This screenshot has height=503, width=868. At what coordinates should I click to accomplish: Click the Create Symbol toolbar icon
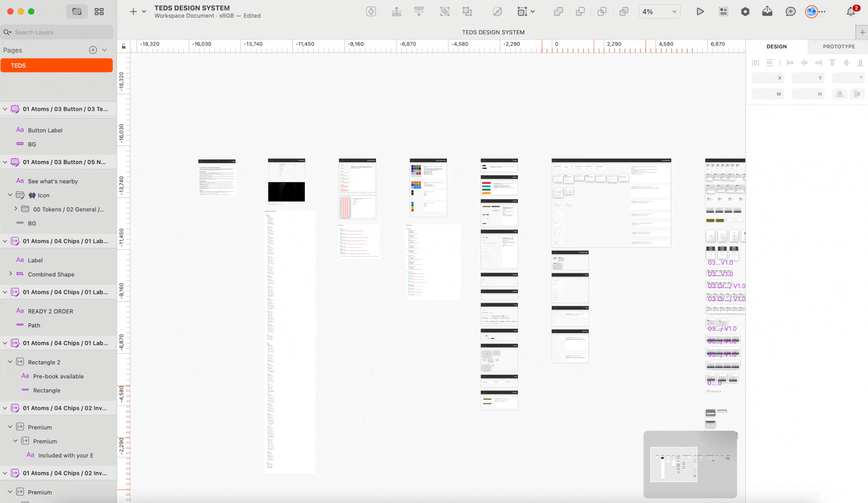coord(371,11)
